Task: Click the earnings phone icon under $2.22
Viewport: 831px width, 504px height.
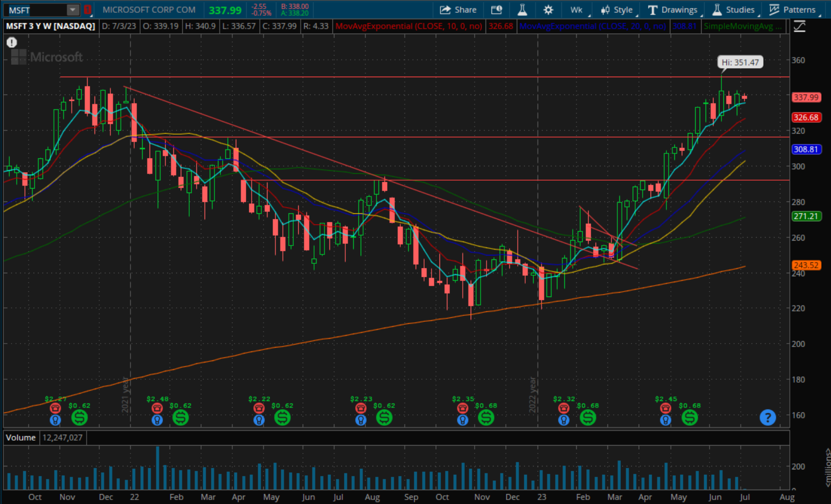Action: [259, 408]
